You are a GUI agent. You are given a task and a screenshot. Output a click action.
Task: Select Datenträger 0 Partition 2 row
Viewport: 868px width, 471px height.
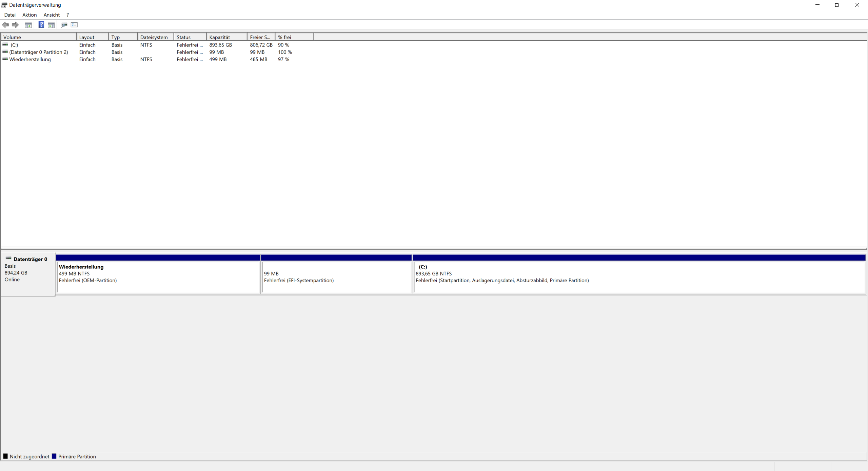point(38,52)
